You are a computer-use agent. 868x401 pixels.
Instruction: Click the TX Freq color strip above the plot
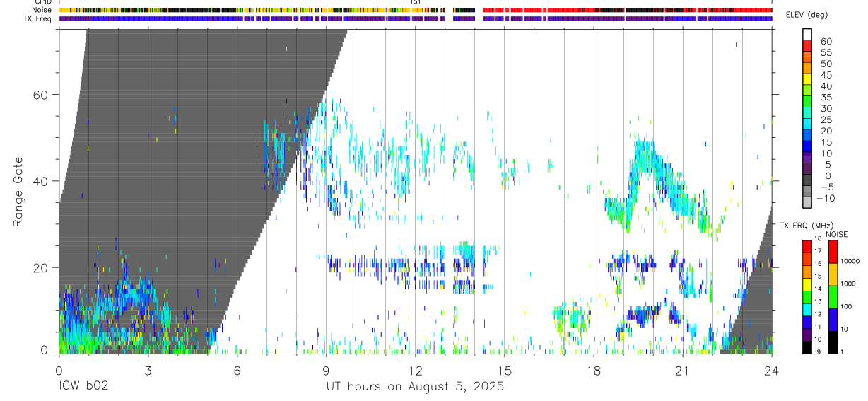[415, 19]
